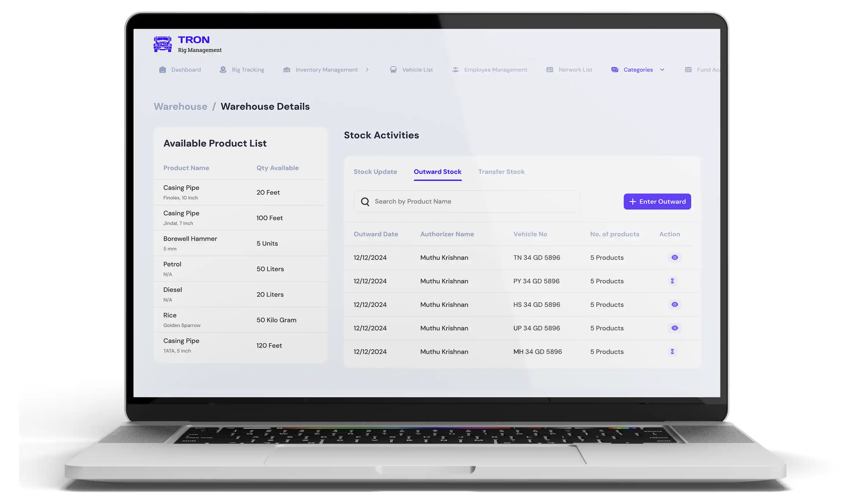Click the search magnifier icon
Image resolution: width=868 pixels, height=501 pixels.
pos(365,201)
